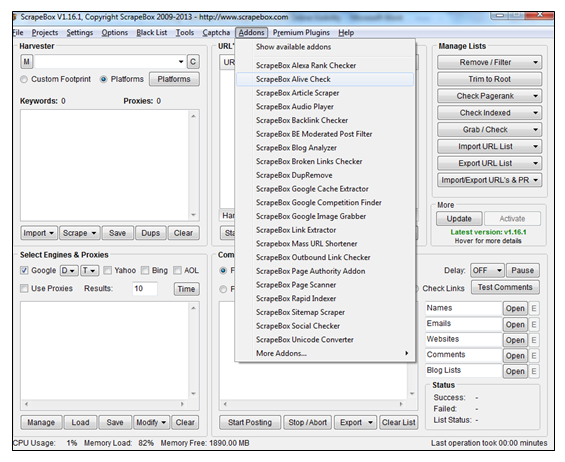Select ScrapeBox Alexa Rank Checker addon
The height and width of the screenshot is (462, 565).
tap(324, 66)
